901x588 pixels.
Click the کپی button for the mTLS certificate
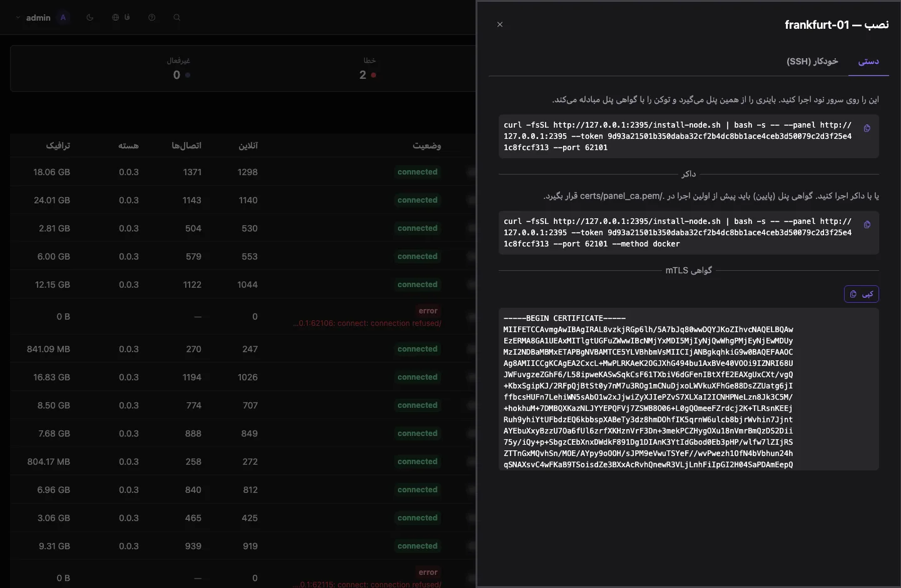click(862, 294)
